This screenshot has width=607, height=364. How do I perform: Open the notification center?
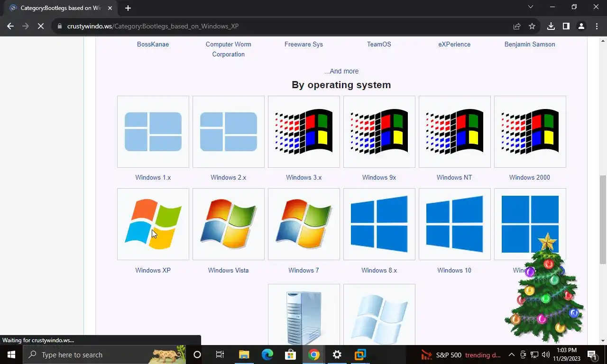coord(593,355)
